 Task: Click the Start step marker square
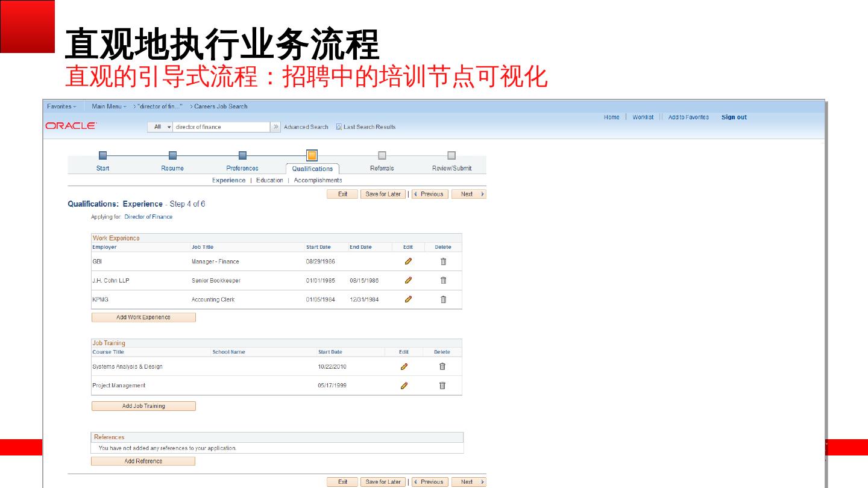point(102,155)
